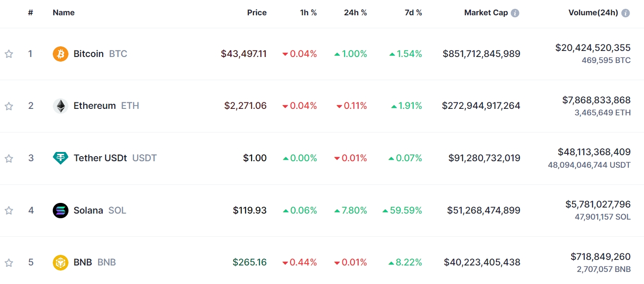The width and height of the screenshot is (644, 284).
Task: Click the Bitcoin logo icon
Action: coord(61,54)
